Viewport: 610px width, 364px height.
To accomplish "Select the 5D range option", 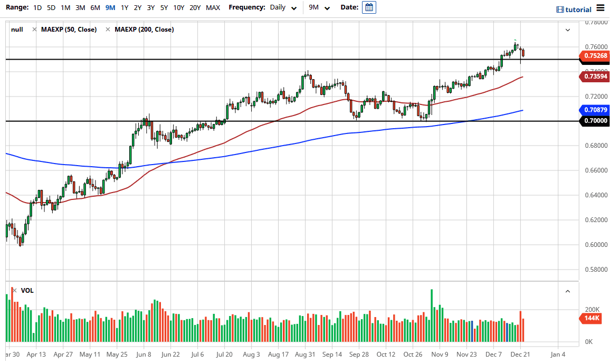I will click(x=51, y=7).
